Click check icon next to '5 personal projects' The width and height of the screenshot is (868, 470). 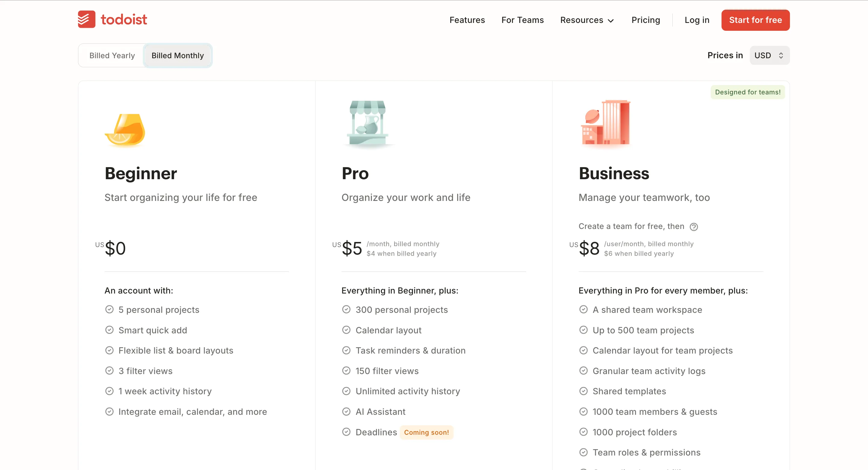pos(109,310)
